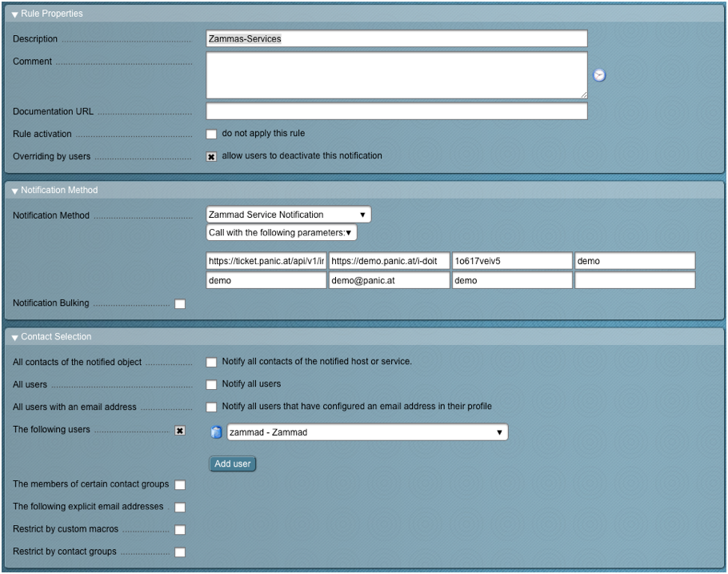The image size is (728, 574).
Task: Click the trash icon beside zammad user
Action: (x=216, y=432)
